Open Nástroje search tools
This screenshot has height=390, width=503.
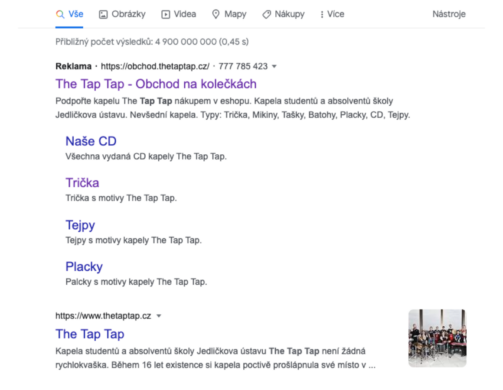click(x=449, y=14)
